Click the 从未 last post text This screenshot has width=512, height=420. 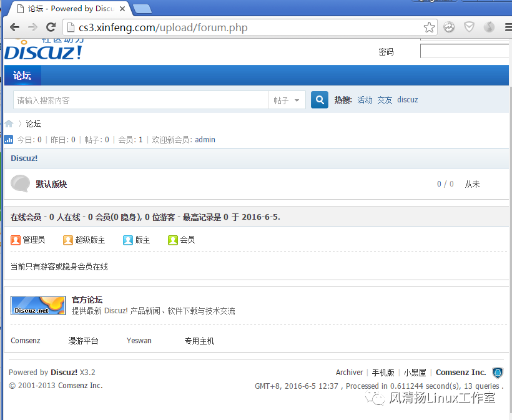pos(472,184)
